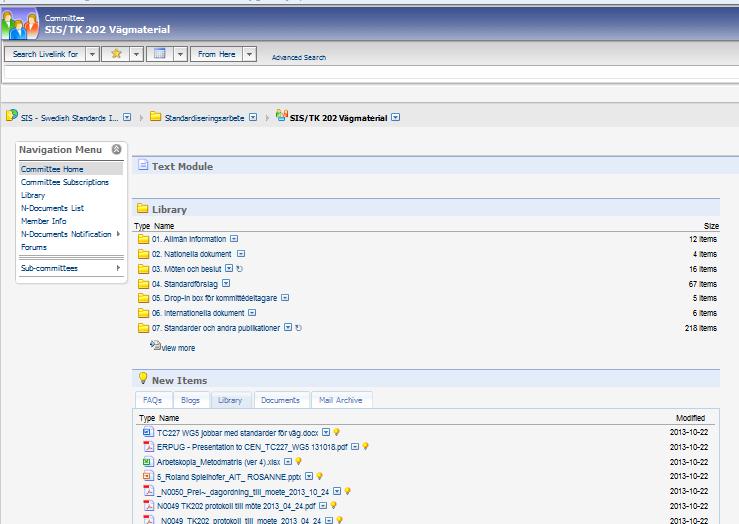Open folder 07. Standarder och andra publikationer
This screenshot has height=524, width=739.
click(216, 328)
